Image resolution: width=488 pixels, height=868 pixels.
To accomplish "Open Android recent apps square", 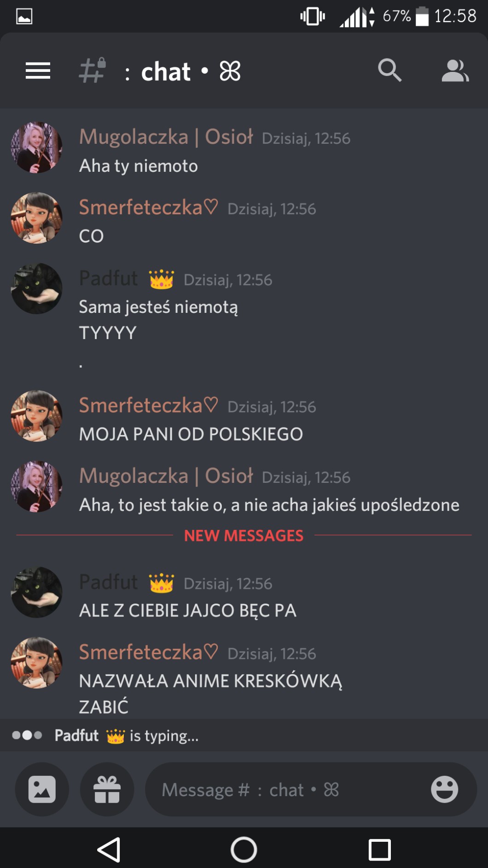I will pyautogui.click(x=379, y=849).
